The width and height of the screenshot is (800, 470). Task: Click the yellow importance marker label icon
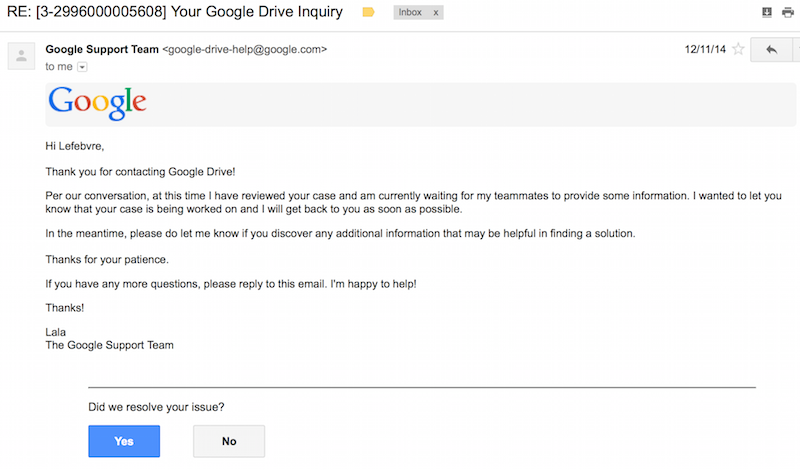pyautogui.click(x=368, y=12)
